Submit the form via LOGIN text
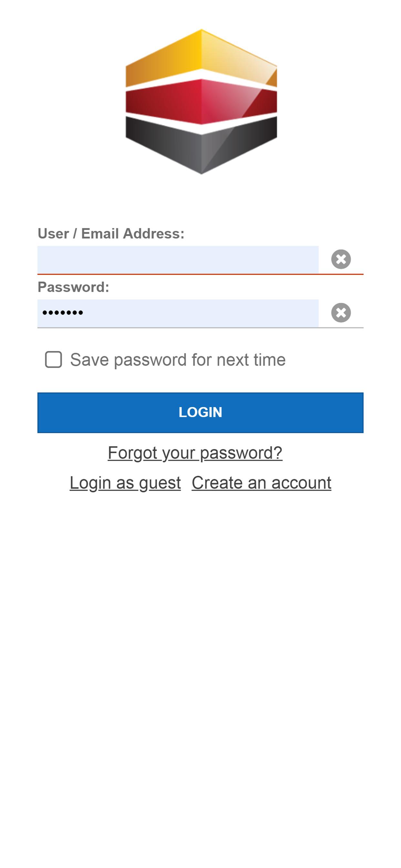Viewport: 401px width, 868px height. 200,412
